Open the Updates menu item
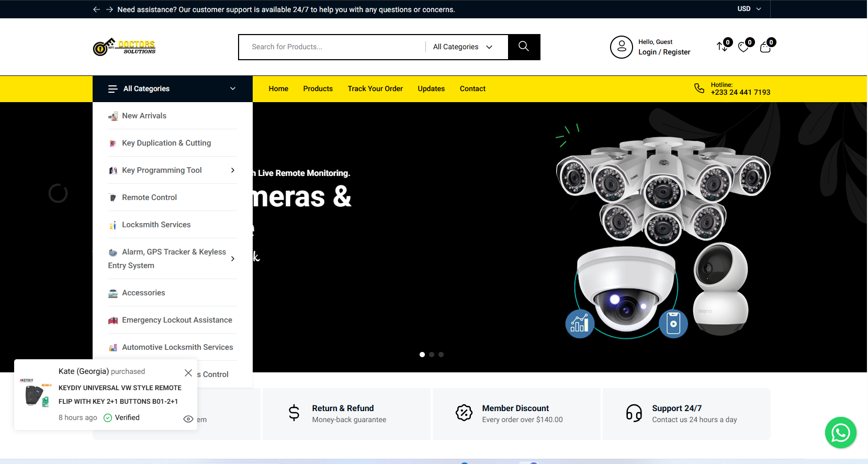 click(x=431, y=89)
